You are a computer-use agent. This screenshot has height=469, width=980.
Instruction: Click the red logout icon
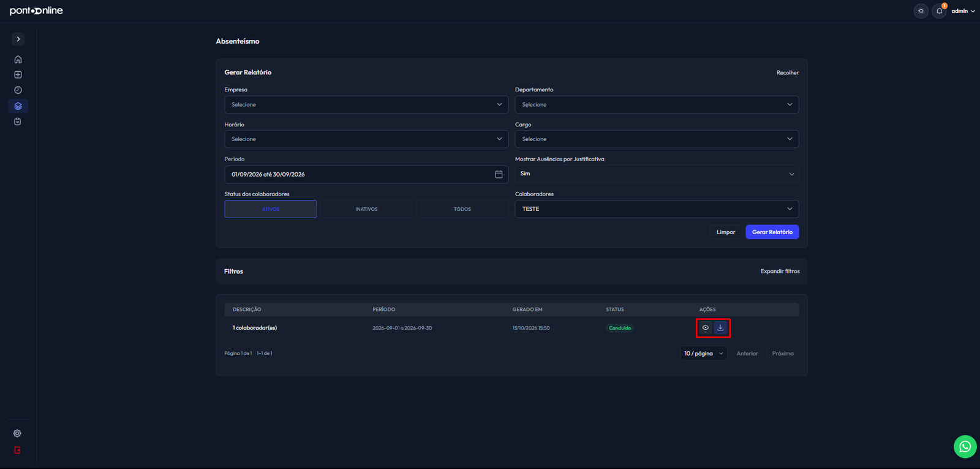tap(17, 450)
